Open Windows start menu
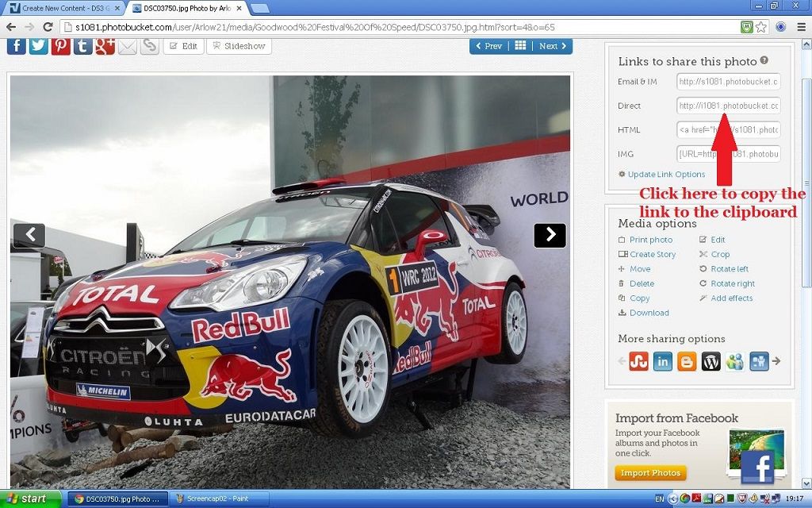This screenshot has width=812, height=508. point(30,498)
